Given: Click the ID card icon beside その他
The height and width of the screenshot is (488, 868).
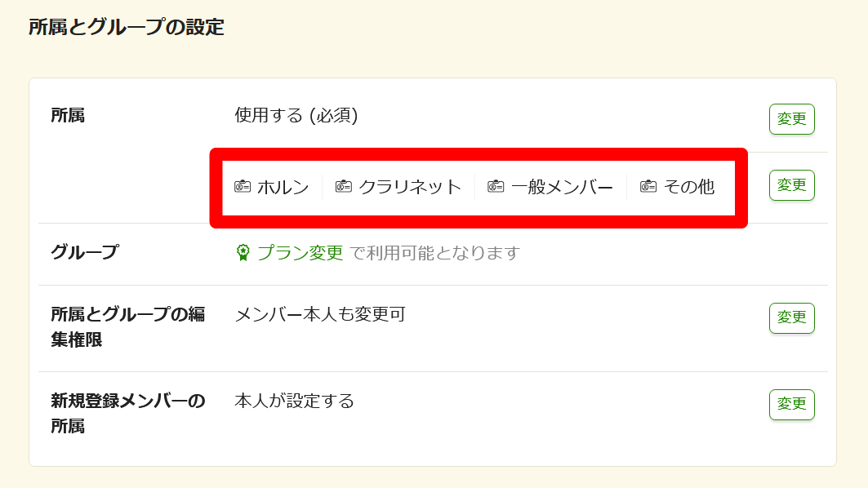Looking at the screenshot, I should point(648,186).
